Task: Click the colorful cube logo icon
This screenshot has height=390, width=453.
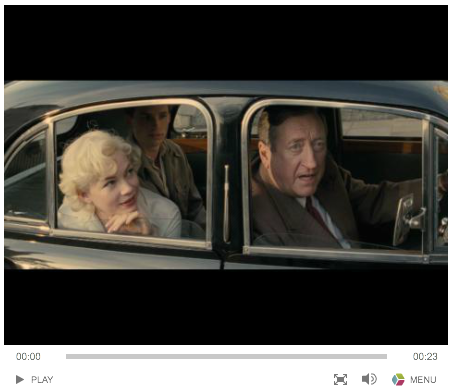Action: pos(398,379)
